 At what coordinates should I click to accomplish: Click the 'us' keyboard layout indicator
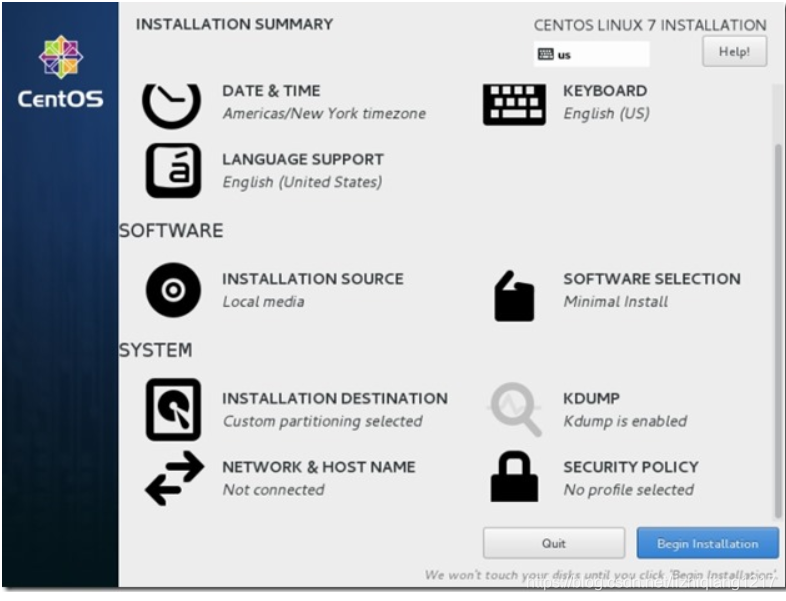(x=592, y=54)
